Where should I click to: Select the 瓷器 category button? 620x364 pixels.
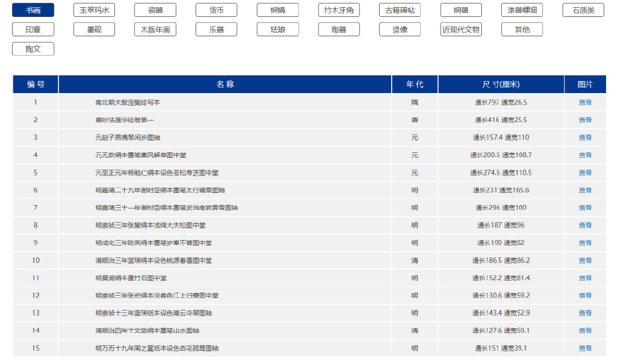click(x=155, y=10)
